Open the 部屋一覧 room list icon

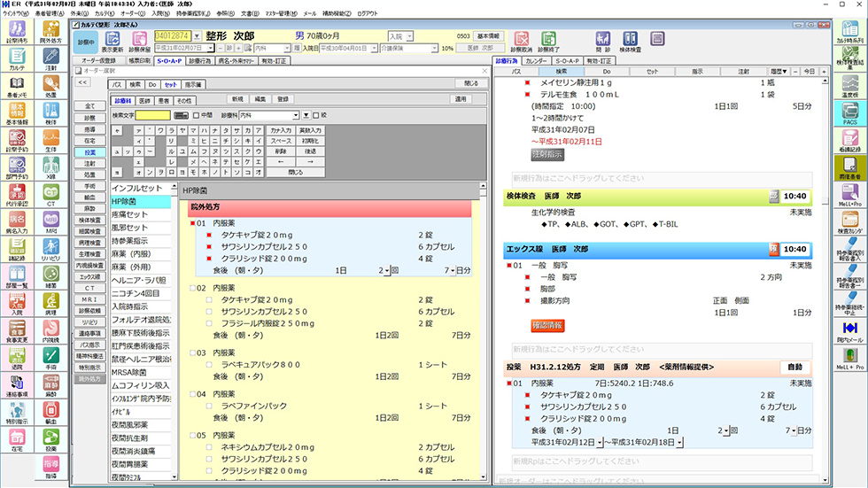pos(17,276)
